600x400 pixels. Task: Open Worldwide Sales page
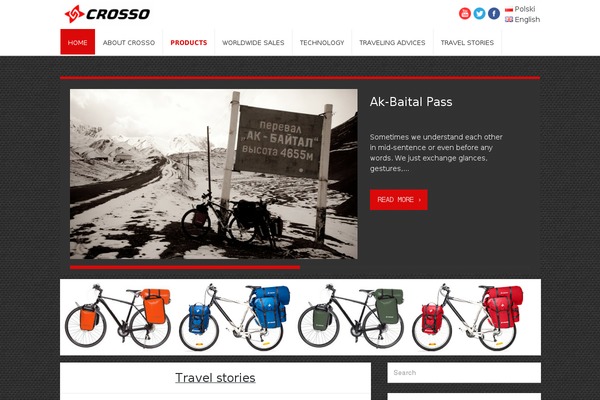253,42
